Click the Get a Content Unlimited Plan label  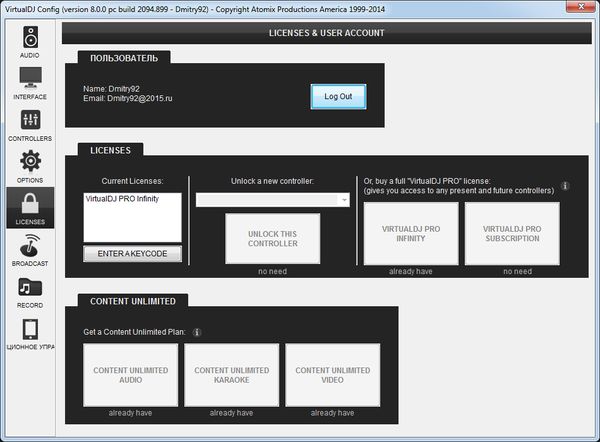point(134,332)
